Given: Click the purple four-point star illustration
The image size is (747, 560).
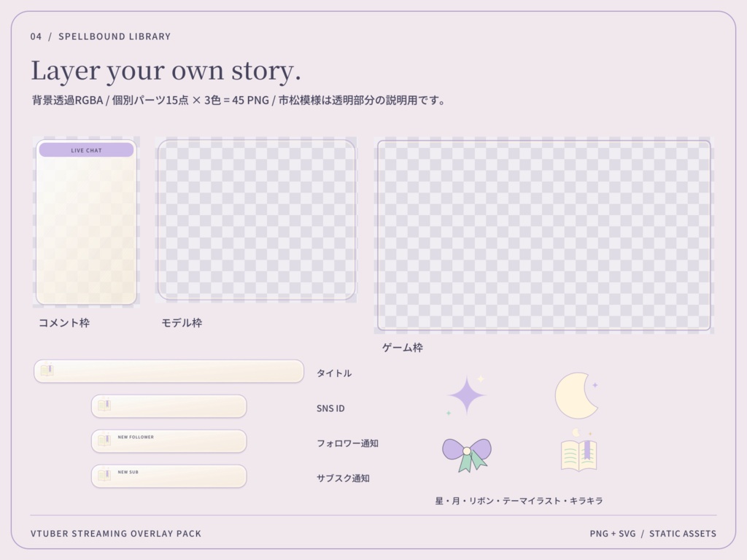Looking at the screenshot, I should (466, 394).
